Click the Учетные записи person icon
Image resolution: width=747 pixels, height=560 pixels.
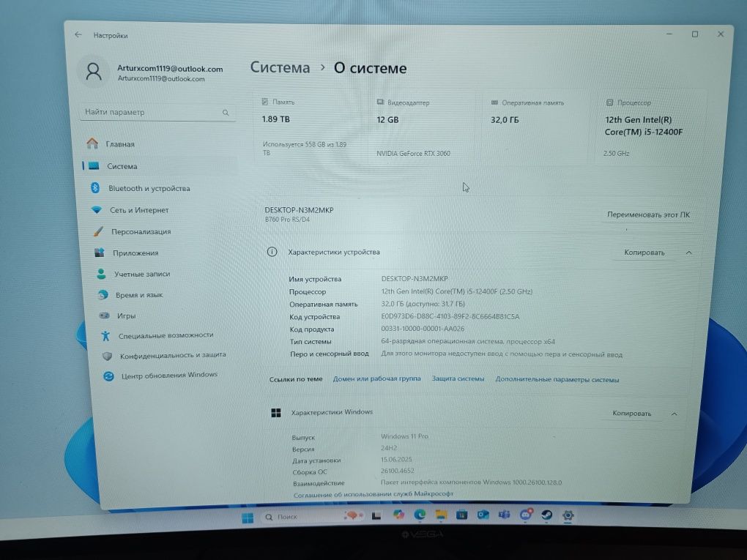[x=101, y=274]
